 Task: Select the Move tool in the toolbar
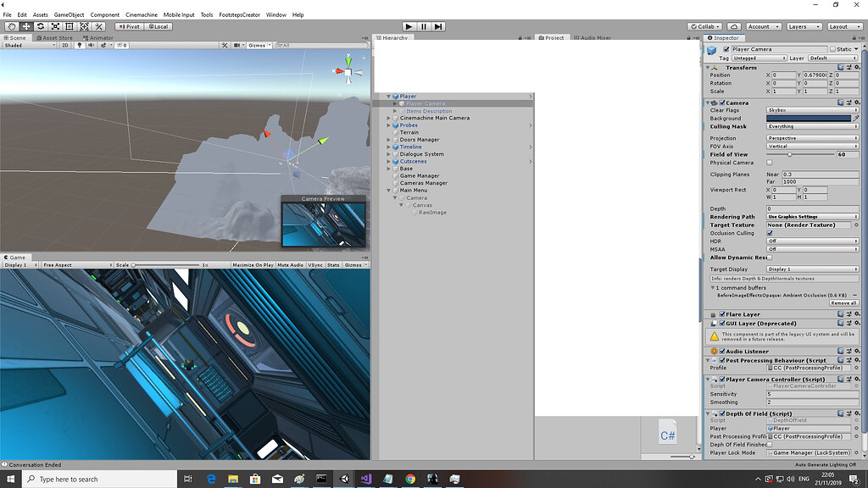(26, 26)
